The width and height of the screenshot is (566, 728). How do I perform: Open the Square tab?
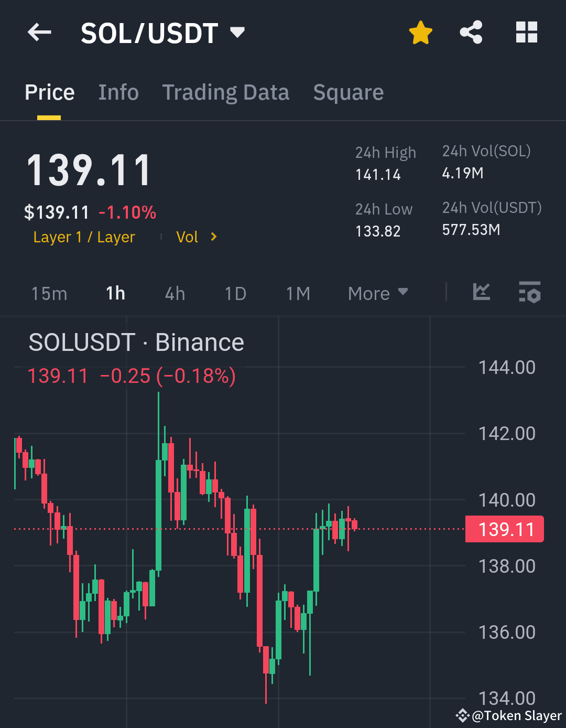[x=348, y=92]
